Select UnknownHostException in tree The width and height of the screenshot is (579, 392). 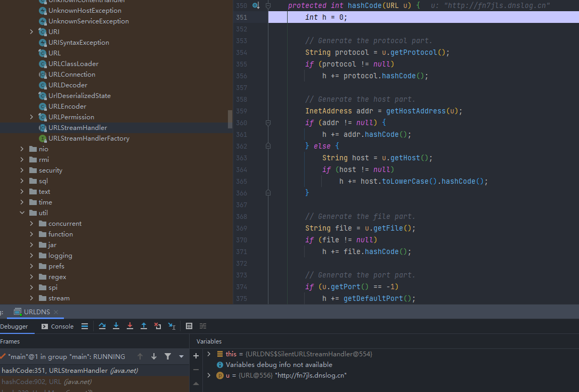click(85, 11)
